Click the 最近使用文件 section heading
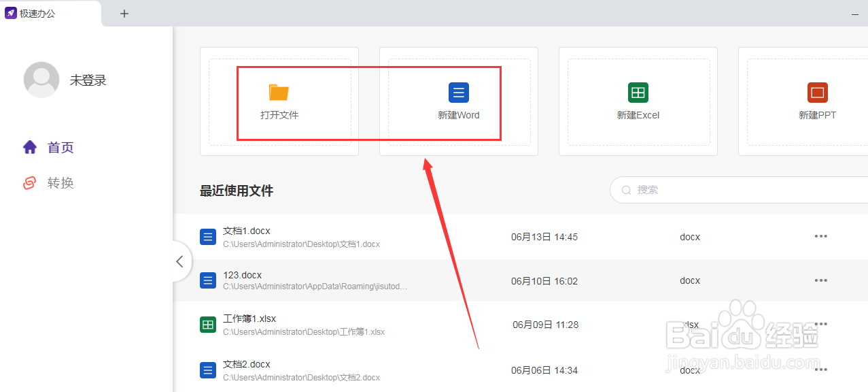Viewport: 868px width, 392px height. point(236,191)
